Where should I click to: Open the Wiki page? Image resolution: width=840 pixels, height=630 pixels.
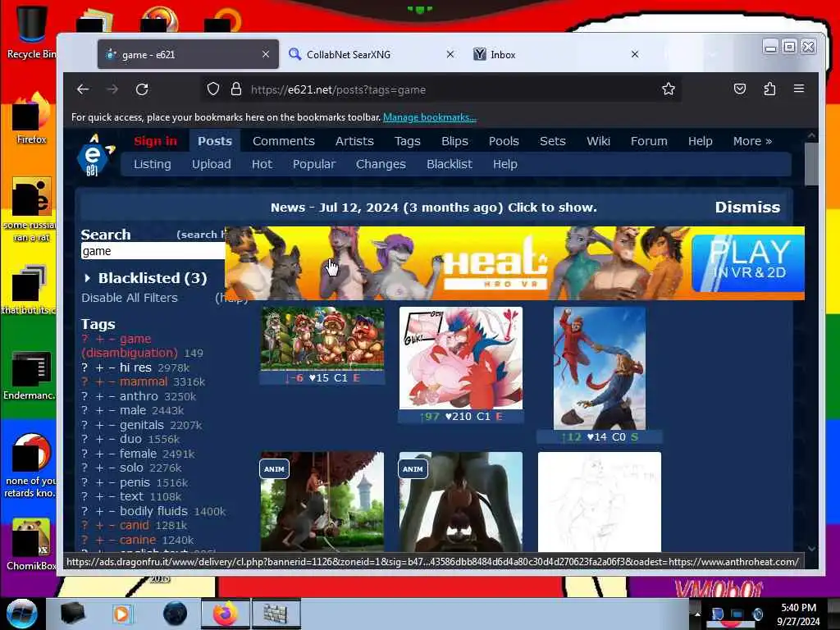[x=598, y=141]
